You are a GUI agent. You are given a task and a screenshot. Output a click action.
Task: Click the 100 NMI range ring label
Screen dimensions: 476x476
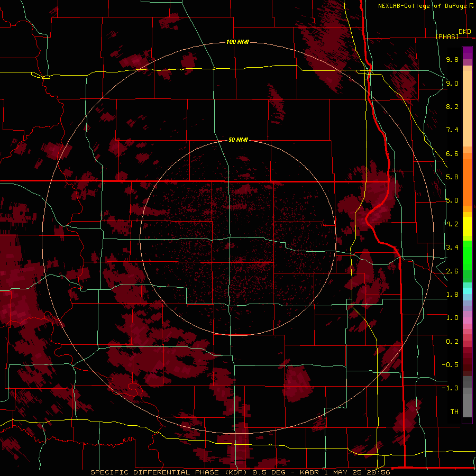pos(237,42)
